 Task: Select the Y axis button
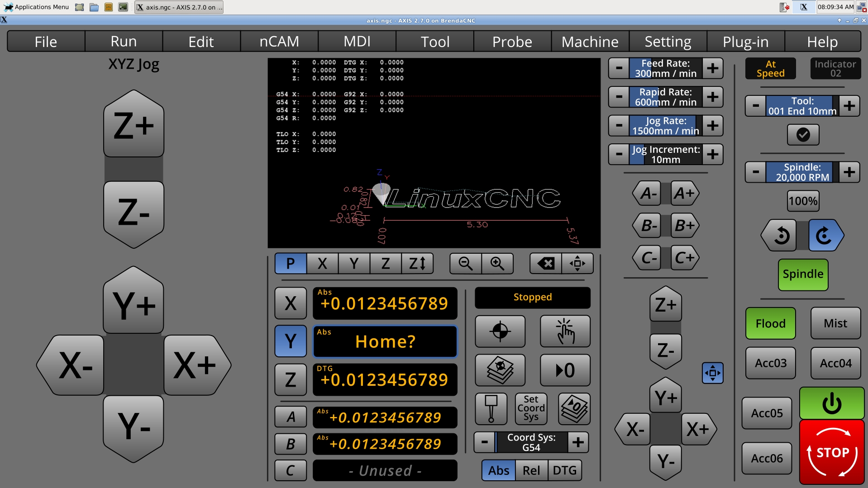coord(291,341)
